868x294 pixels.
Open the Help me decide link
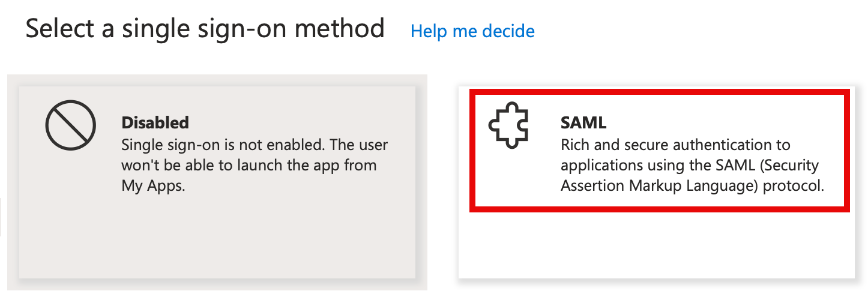[472, 31]
